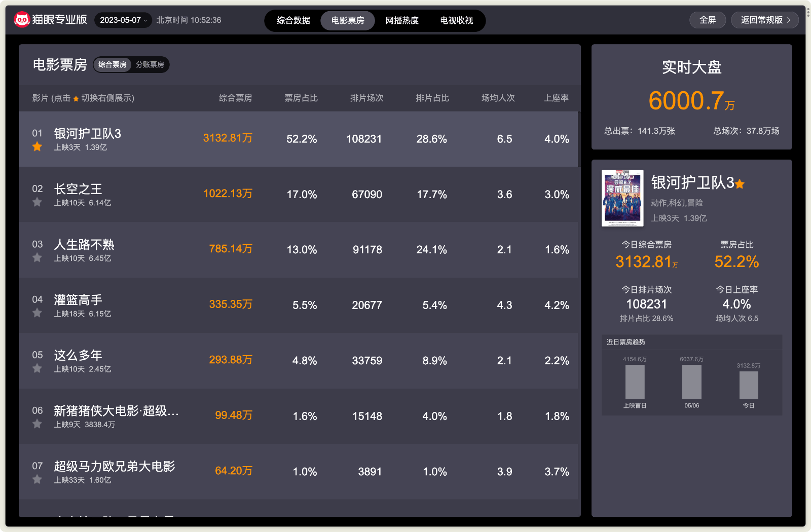
Task: Select movie title 长空之王
Action: (x=78, y=189)
